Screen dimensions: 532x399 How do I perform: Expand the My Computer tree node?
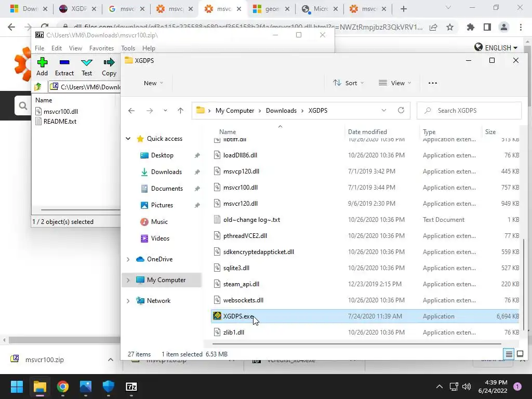click(x=128, y=280)
